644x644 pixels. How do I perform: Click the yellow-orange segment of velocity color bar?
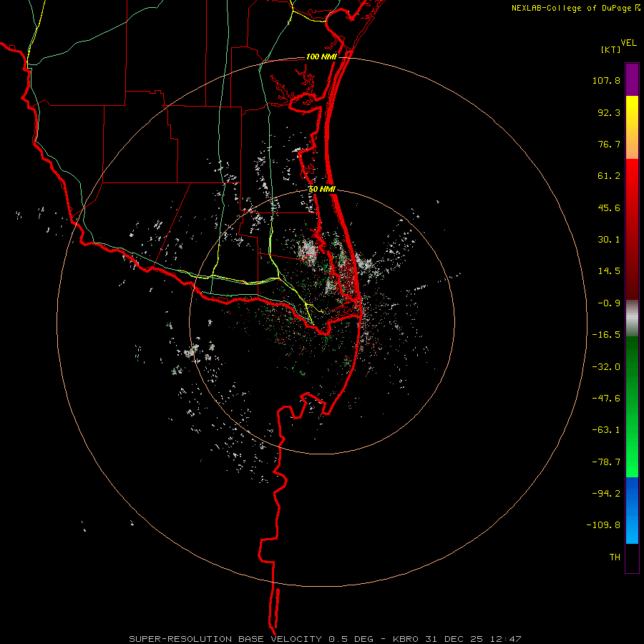[632, 127]
